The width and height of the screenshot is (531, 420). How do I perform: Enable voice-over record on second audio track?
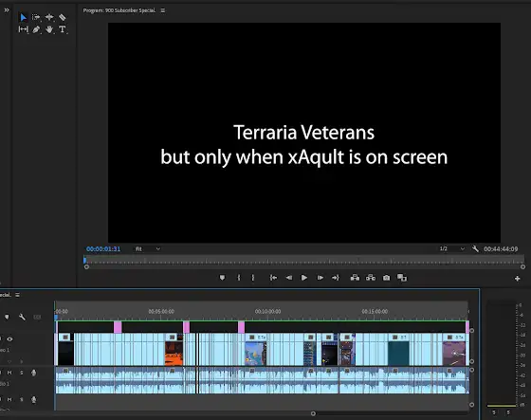pyautogui.click(x=33, y=400)
